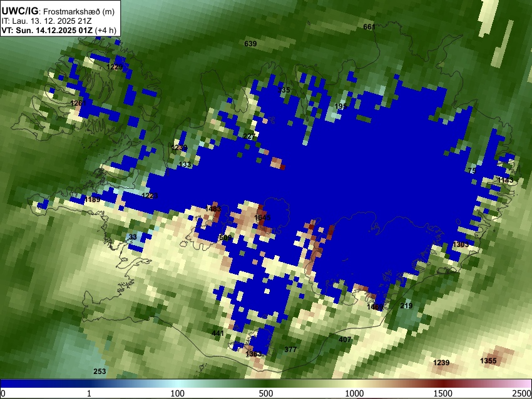Click the 661 value on the map
The image size is (532, 399).
[369, 27]
